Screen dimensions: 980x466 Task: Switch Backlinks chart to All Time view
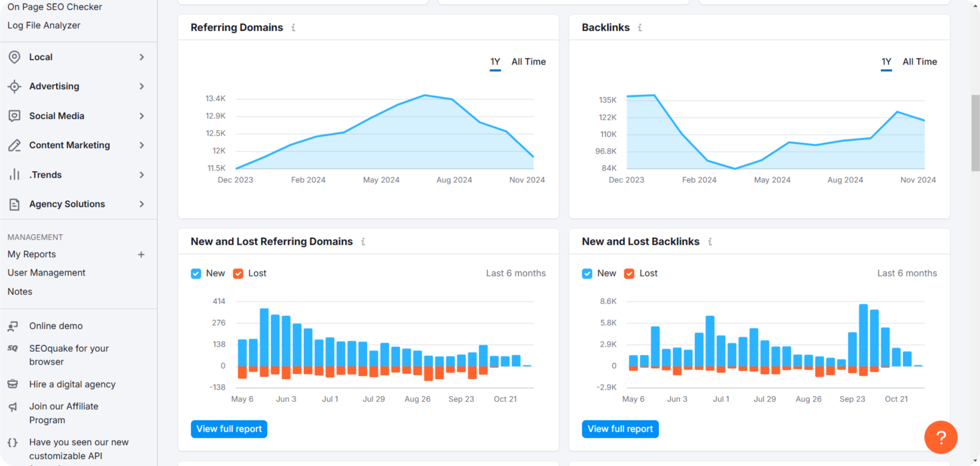920,61
